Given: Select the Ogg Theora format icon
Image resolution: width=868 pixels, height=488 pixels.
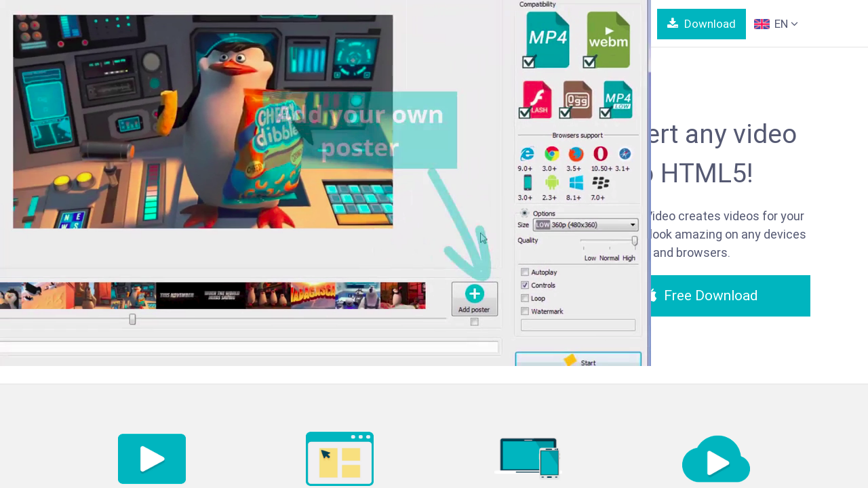Looking at the screenshot, I should tap(577, 99).
